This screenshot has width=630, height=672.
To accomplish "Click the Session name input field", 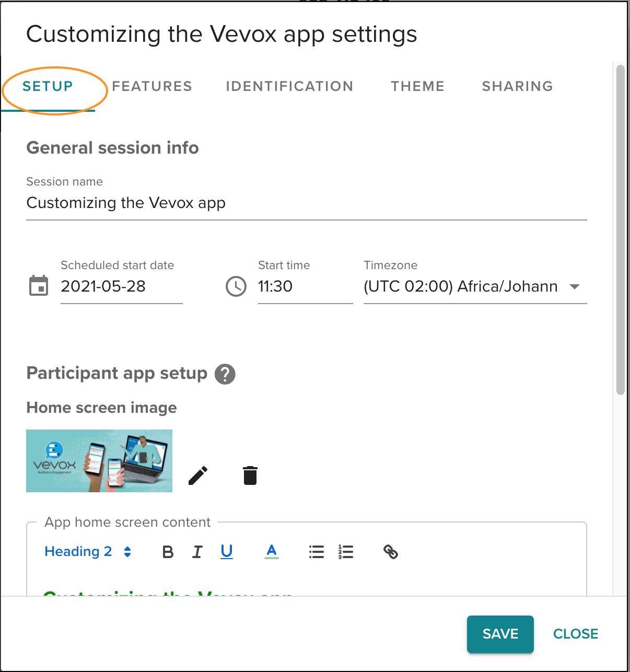I will (x=209, y=204).
